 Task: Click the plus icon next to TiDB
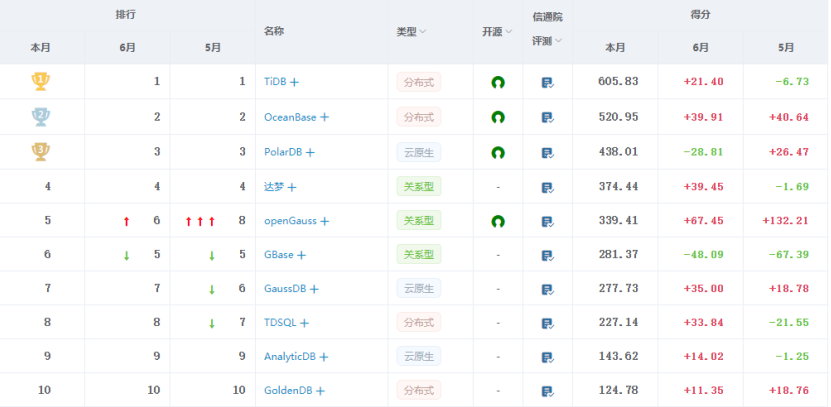coord(295,82)
